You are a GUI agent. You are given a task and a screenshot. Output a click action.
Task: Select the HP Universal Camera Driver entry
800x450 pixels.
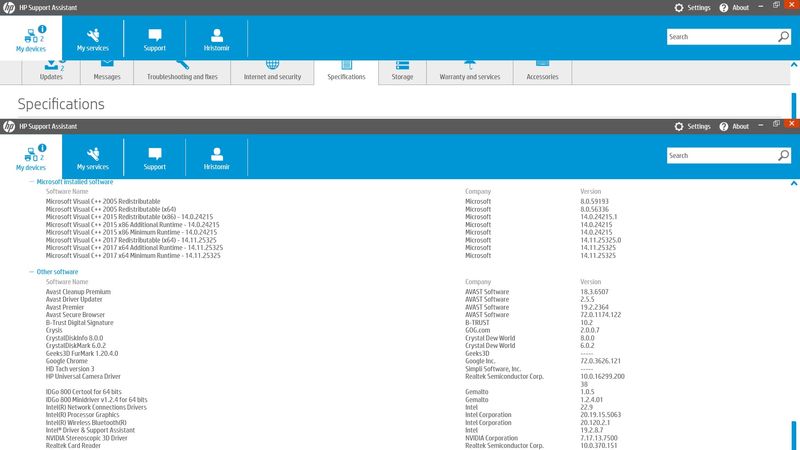tap(83, 376)
